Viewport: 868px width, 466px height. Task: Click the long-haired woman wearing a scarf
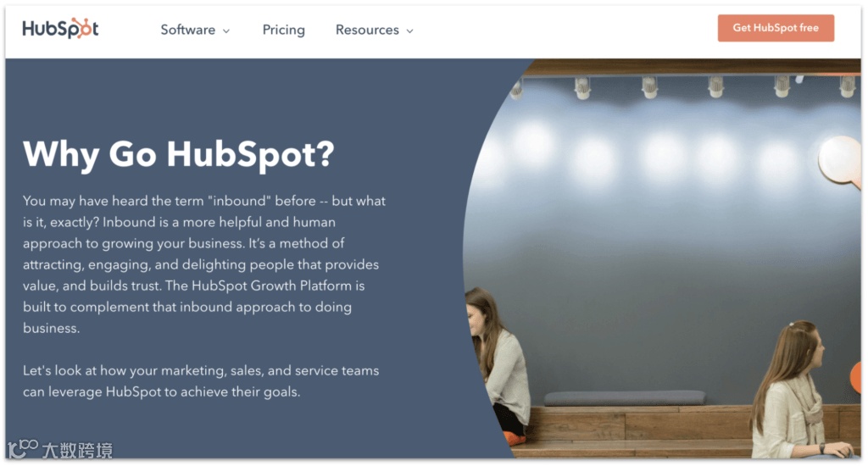pos(797,391)
